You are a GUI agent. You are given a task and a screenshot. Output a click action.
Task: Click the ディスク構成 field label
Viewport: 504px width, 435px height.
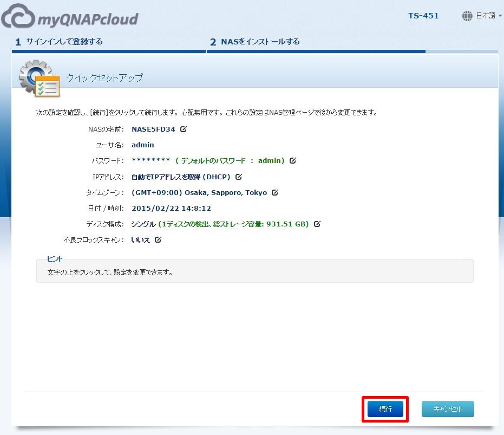[x=105, y=224]
